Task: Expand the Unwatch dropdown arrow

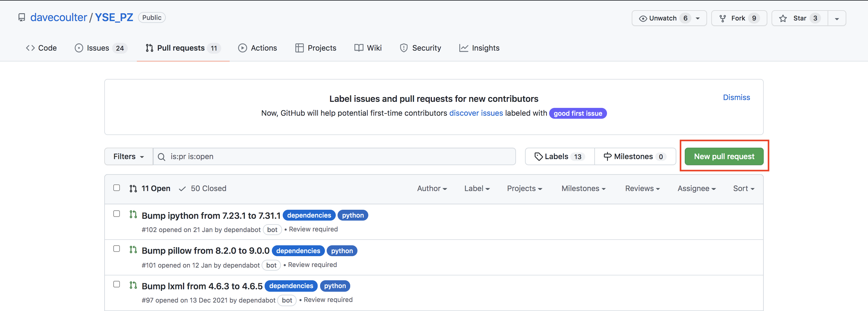Action: point(698,18)
